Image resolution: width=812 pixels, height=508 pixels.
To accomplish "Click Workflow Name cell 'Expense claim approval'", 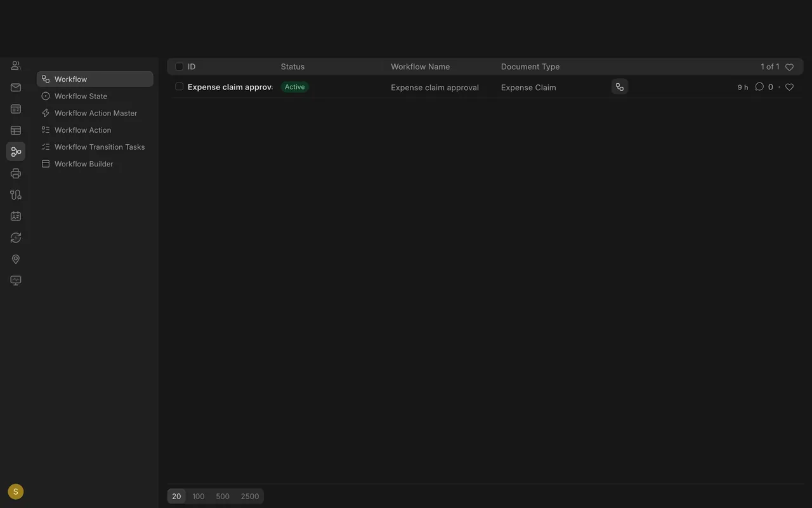I will (x=435, y=88).
